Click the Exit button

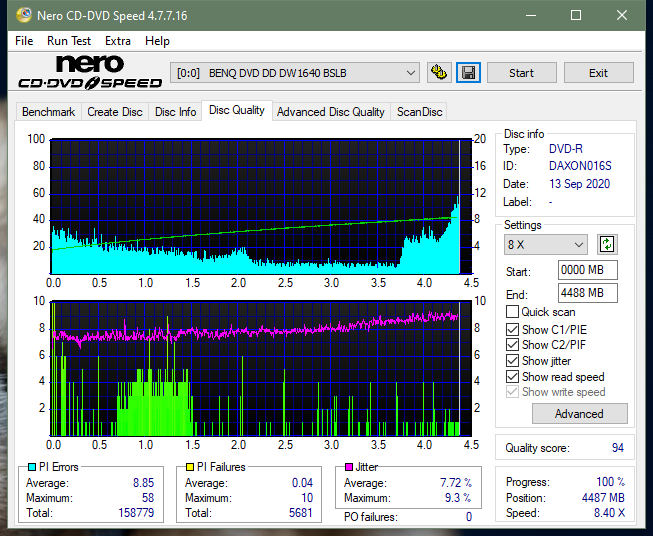pyautogui.click(x=598, y=73)
